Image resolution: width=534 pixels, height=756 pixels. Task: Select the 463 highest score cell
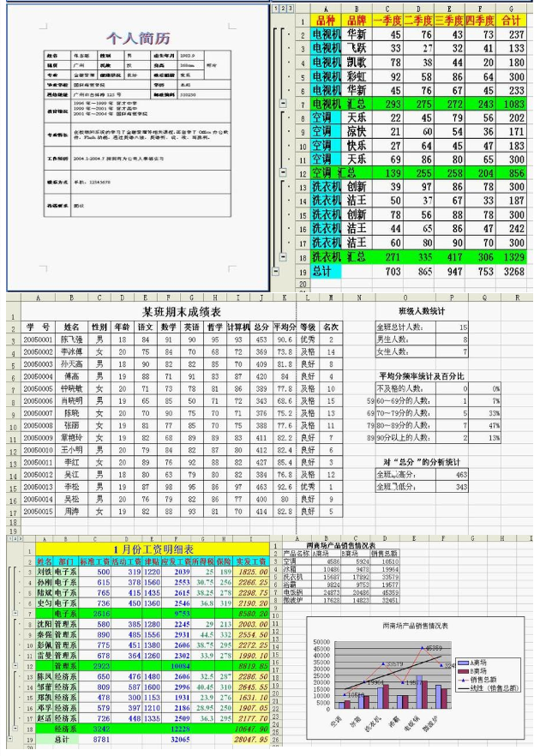click(452, 475)
